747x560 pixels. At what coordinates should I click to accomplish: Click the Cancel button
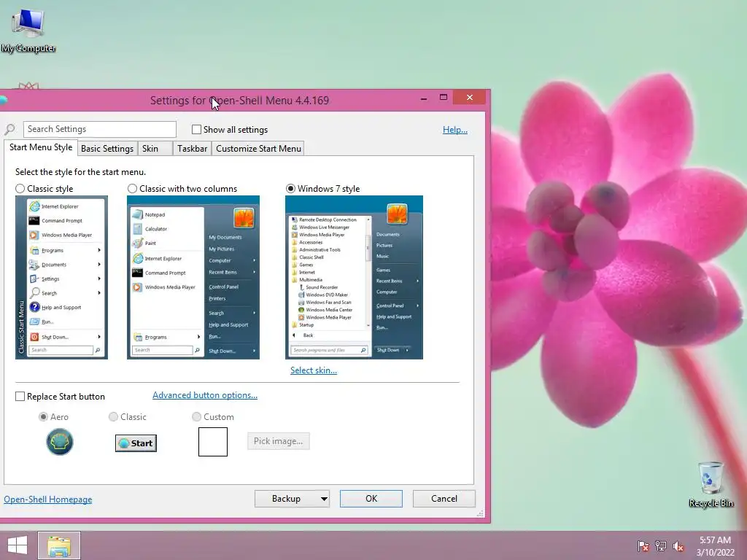pos(444,499)
